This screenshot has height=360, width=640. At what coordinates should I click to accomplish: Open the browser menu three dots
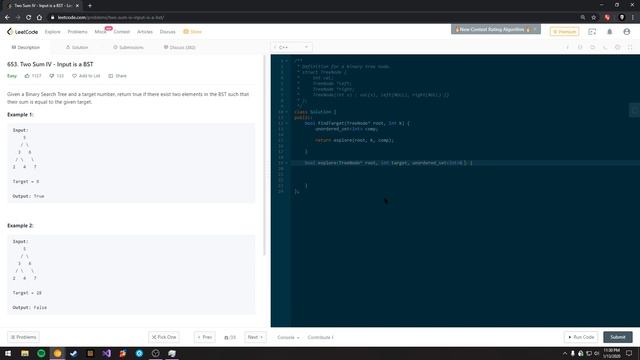[x=633, y=18]
